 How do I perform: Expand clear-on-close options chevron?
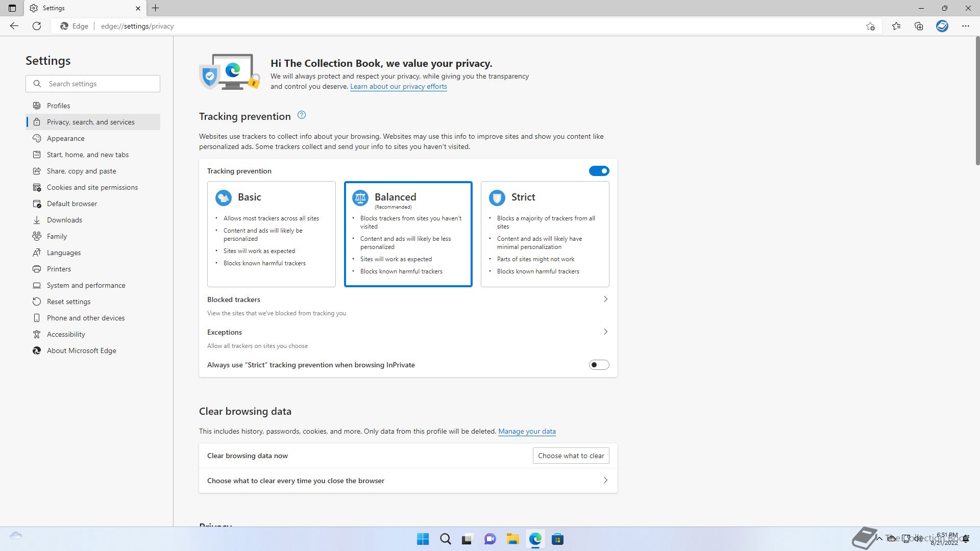click(605, 481)
